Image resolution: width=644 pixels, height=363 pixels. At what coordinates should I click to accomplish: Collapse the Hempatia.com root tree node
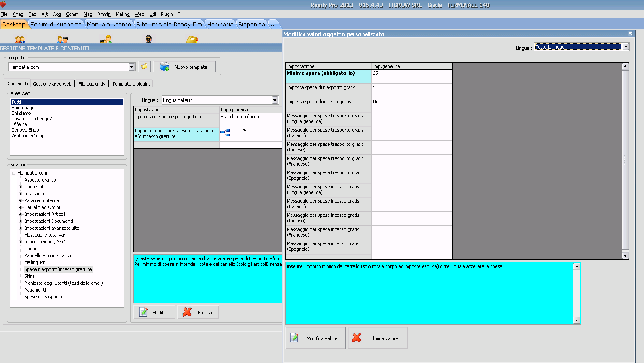(x=14, y=173)
